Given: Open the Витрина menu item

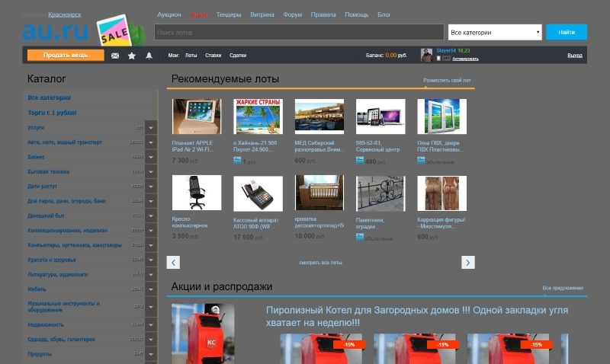Looking at the screenshot, I should click(262, 14).
